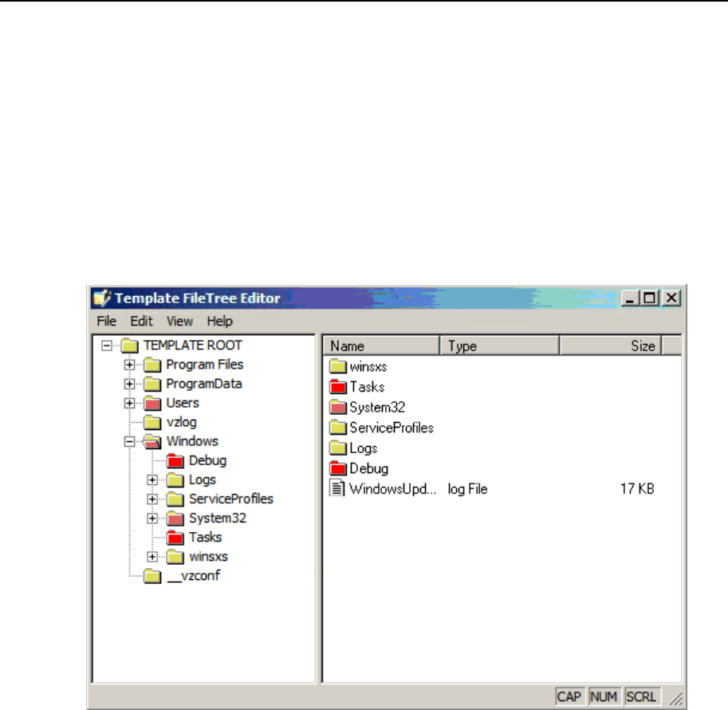Click red Debug folder icon in file list
Viewport: 728px width, 710px height.
coord(338,468)
